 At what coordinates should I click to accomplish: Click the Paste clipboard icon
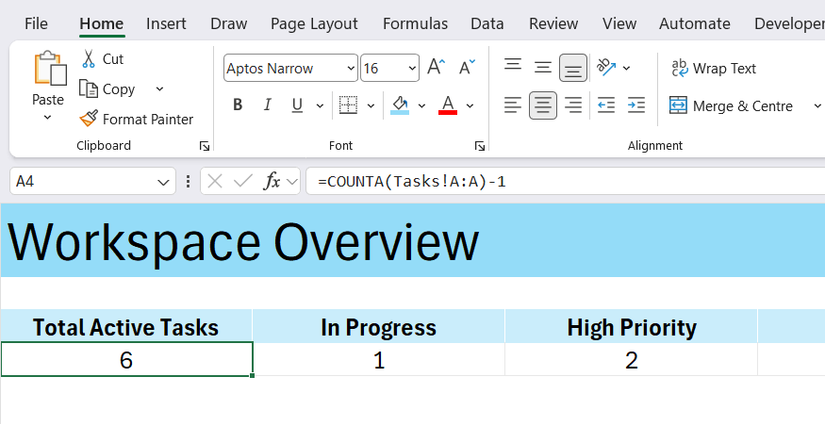pos(50,68)
